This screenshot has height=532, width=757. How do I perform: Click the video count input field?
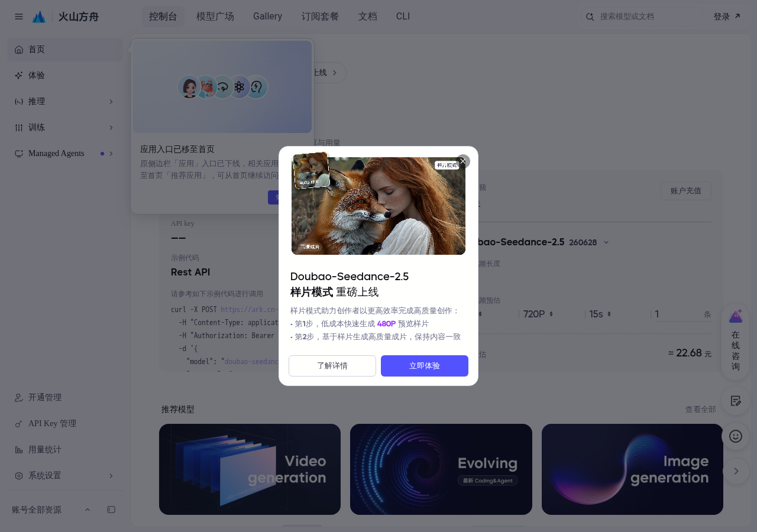(677, 314)
